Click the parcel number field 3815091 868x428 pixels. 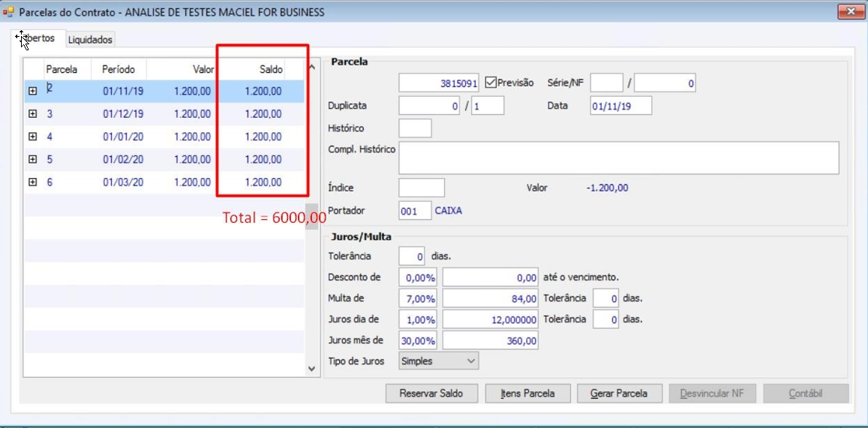click(x=439, y=83)
